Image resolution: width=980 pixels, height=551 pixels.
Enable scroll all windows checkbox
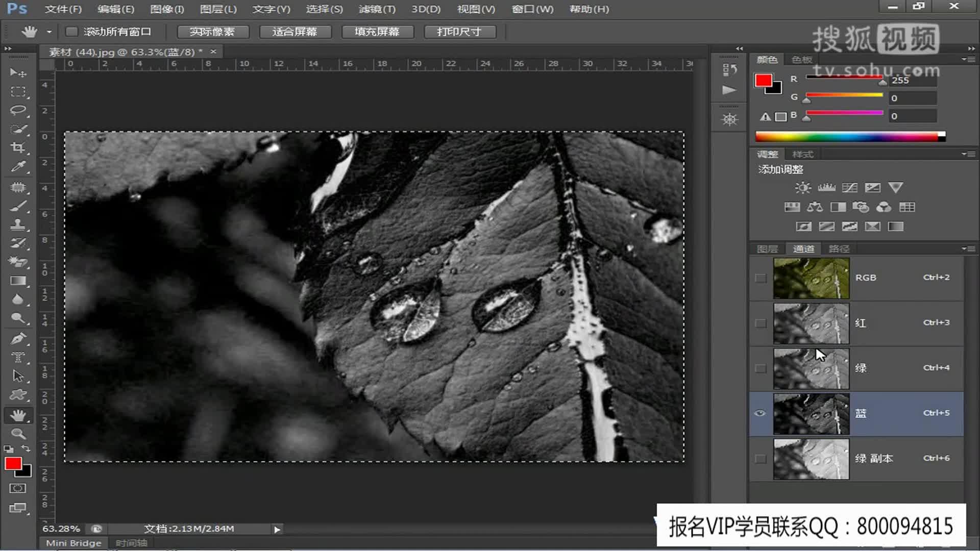click(x=72, y=32)
